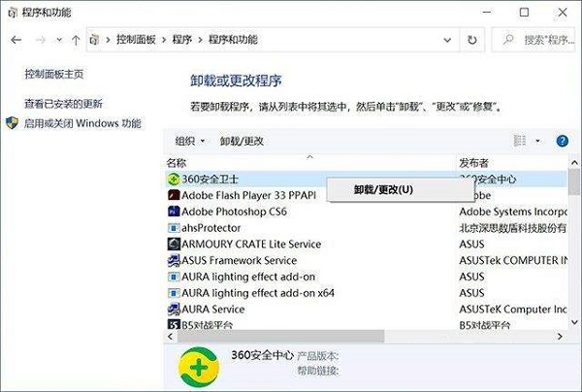Screen dimensions: 582x392
Task: Click 控制面板 in the breadcrumb
Action: point(136,40)
